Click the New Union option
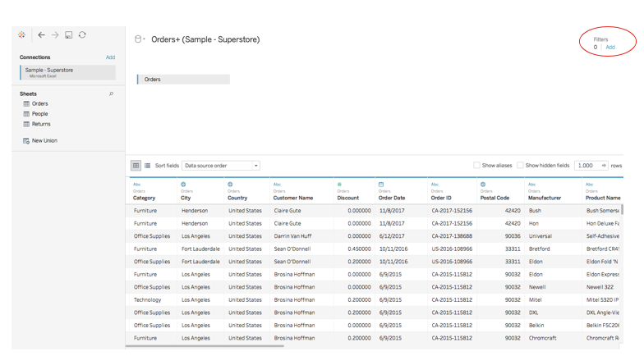This screenshot has height=356, width=644. [44, 141]
